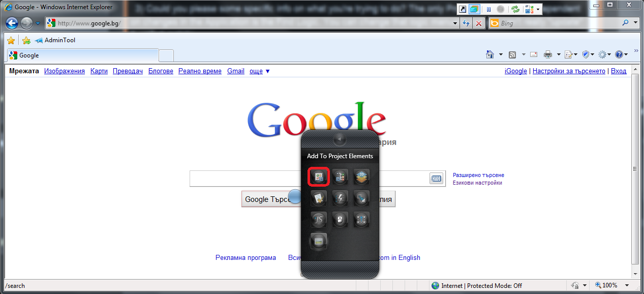Click the magnifier search icon in Bing box
644x294 pixels.
(625, 23)
